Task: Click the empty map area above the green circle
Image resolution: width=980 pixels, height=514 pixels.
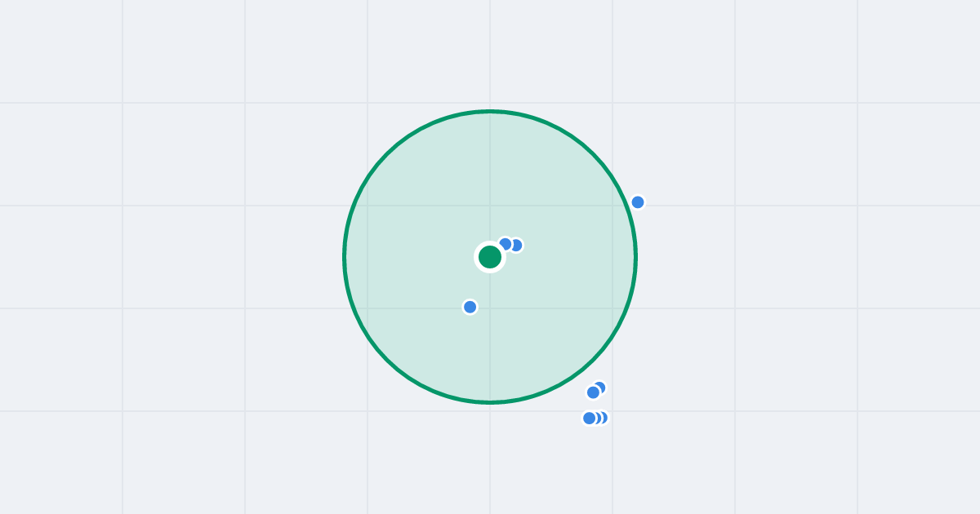Action: tap(490, 53)
